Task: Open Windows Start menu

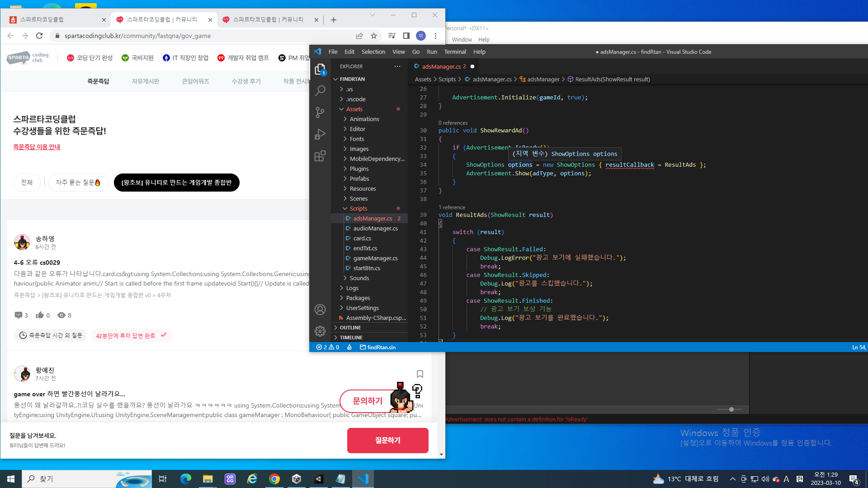Action: [11, 479]
